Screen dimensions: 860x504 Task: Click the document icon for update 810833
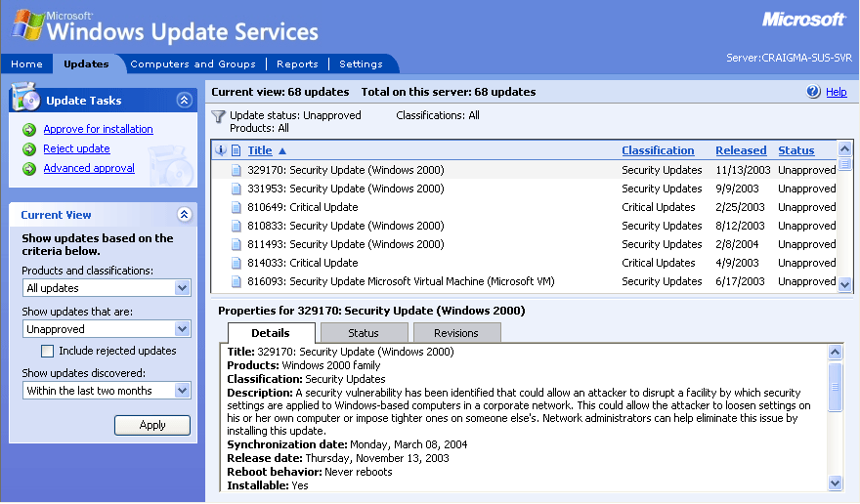coord(236,226)
